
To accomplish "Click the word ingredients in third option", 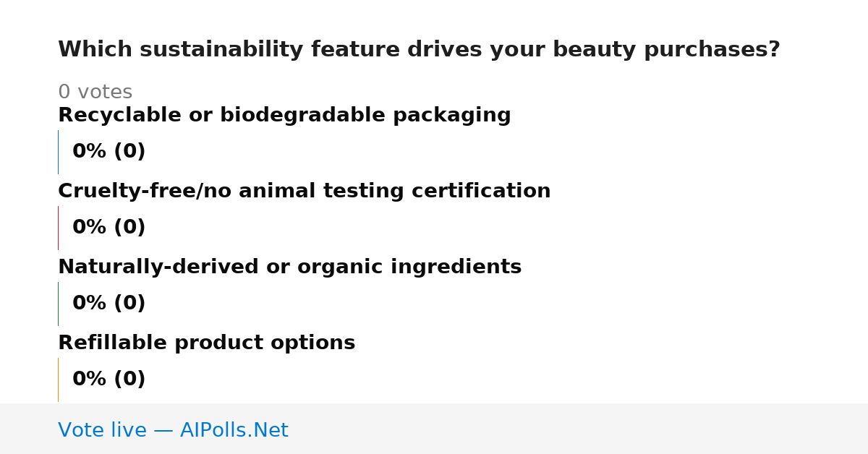I will 457,267.
